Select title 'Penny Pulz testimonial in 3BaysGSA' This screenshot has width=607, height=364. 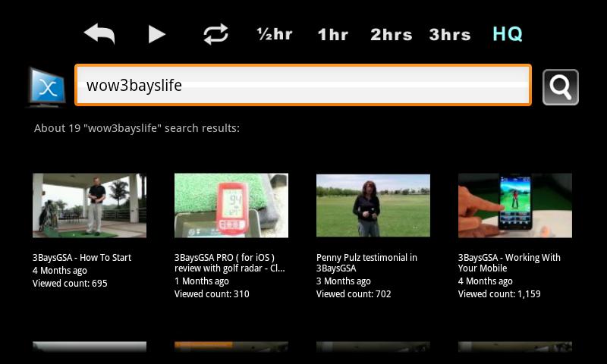point(366,262)
